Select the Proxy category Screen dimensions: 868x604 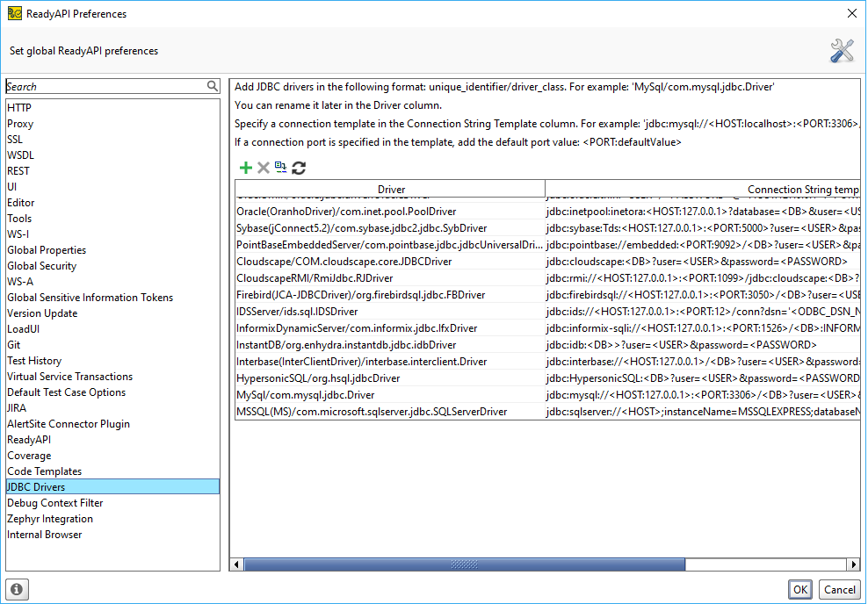tap(113, 124)
